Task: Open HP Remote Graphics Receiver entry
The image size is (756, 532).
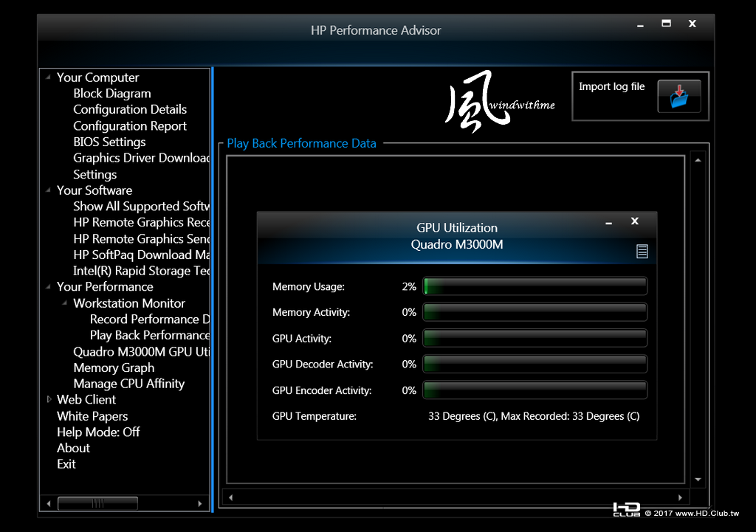Action: click(141, 222)
